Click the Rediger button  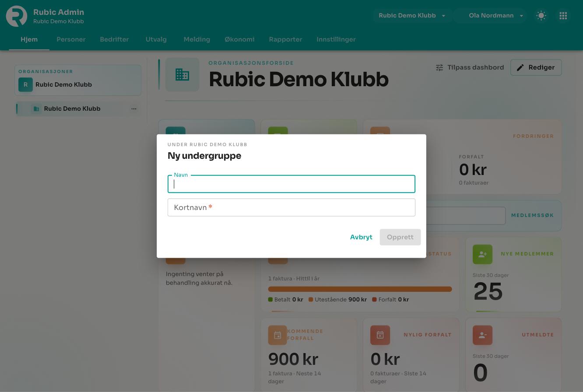536,67
